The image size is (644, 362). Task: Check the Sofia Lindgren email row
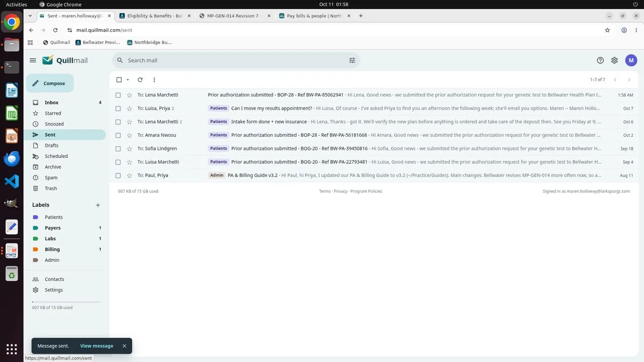click(118, 149)
